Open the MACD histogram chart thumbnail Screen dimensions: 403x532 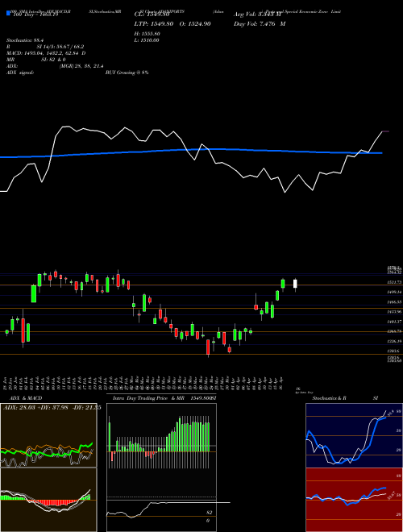click(48, 500)
